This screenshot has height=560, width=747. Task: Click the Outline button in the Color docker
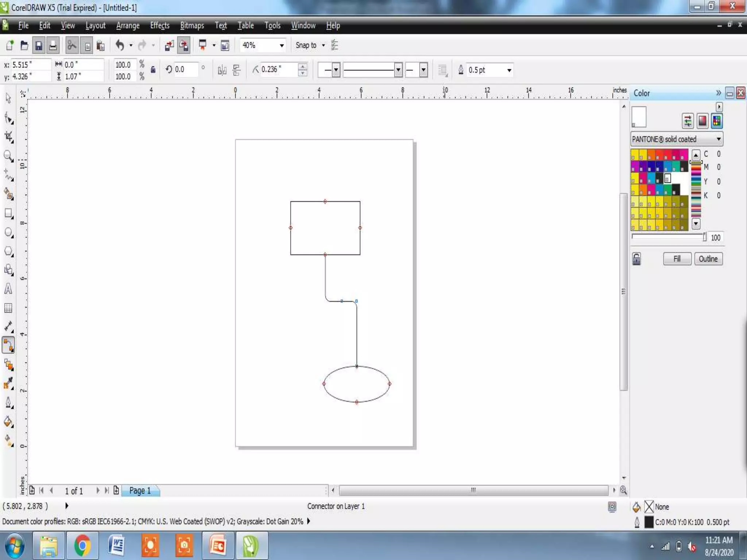point(708,259)
